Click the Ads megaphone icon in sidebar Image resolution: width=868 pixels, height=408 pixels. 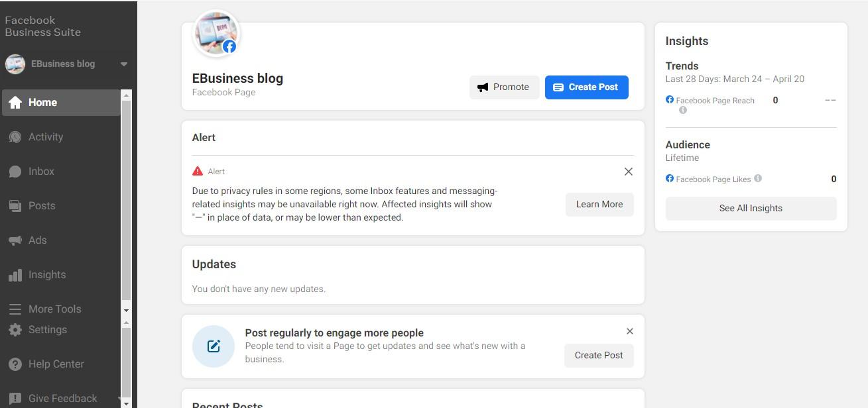[15, 240]
